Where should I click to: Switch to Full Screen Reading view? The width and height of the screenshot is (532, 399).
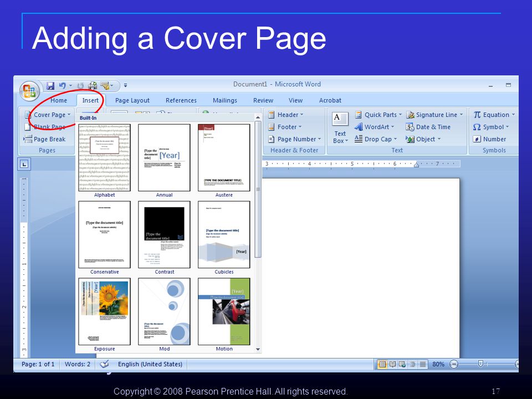point(392,364)
